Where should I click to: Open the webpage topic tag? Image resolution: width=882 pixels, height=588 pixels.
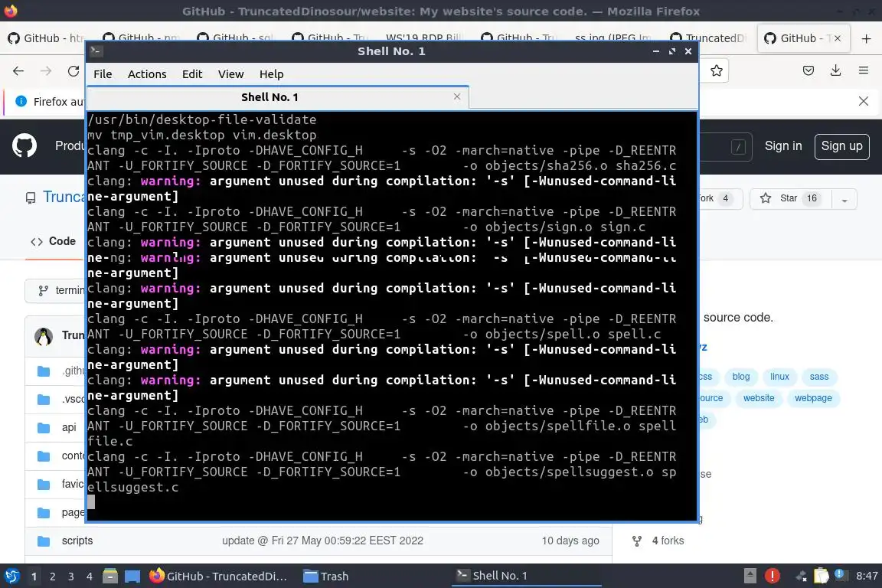(x=813, y=398)
